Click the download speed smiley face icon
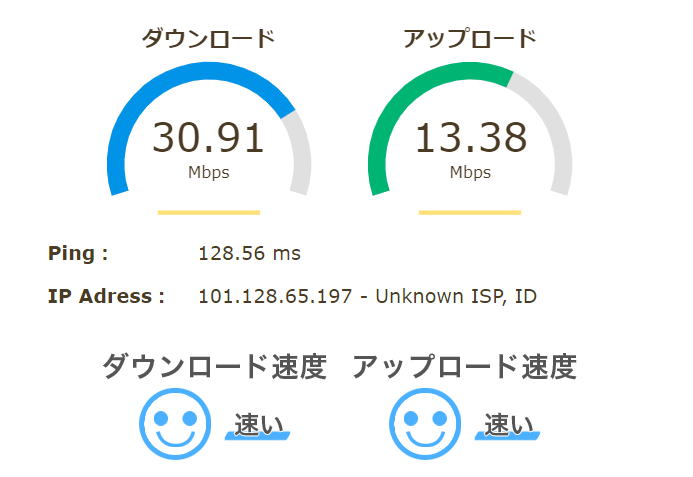693x477 pixels. (175, 424)
